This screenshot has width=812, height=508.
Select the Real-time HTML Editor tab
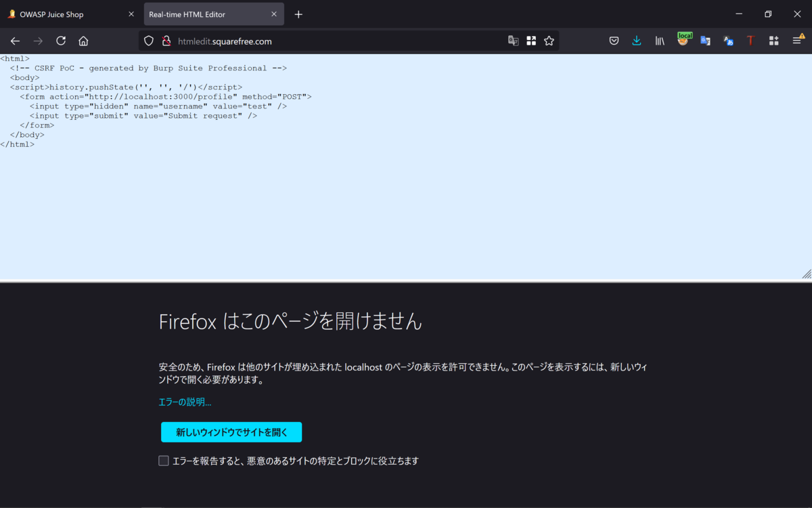(214, 14)
